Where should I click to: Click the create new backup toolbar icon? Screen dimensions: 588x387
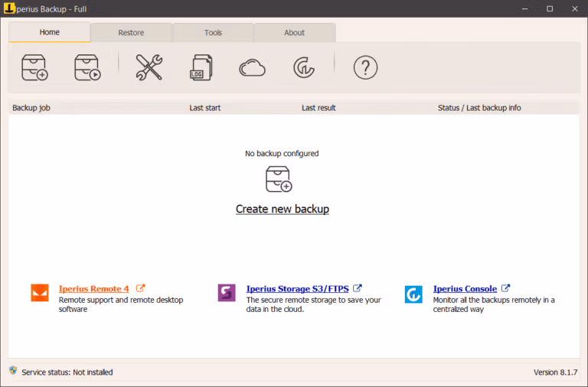pyautogui.click(x=34, y=67)
